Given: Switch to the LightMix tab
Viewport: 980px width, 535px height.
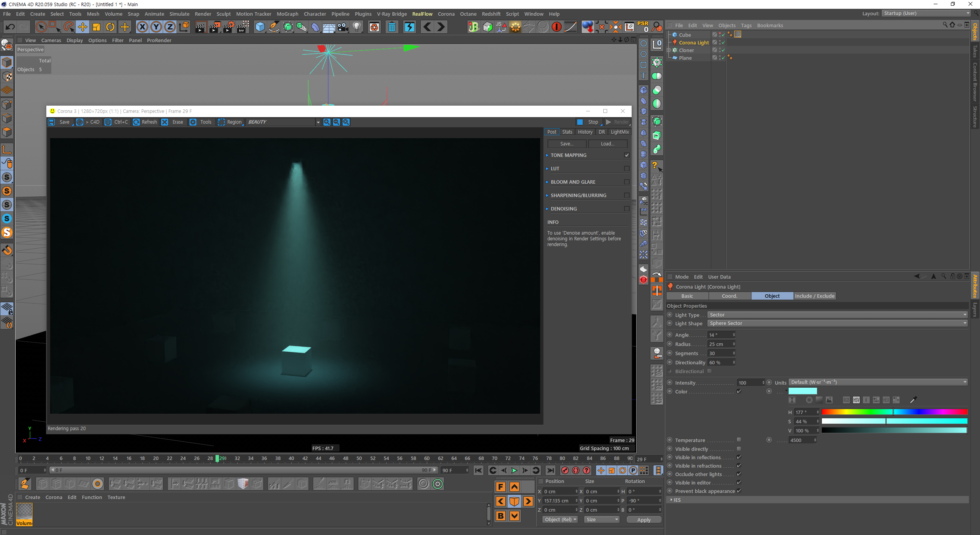Looking at the screenshot, I should pos(619,132).
